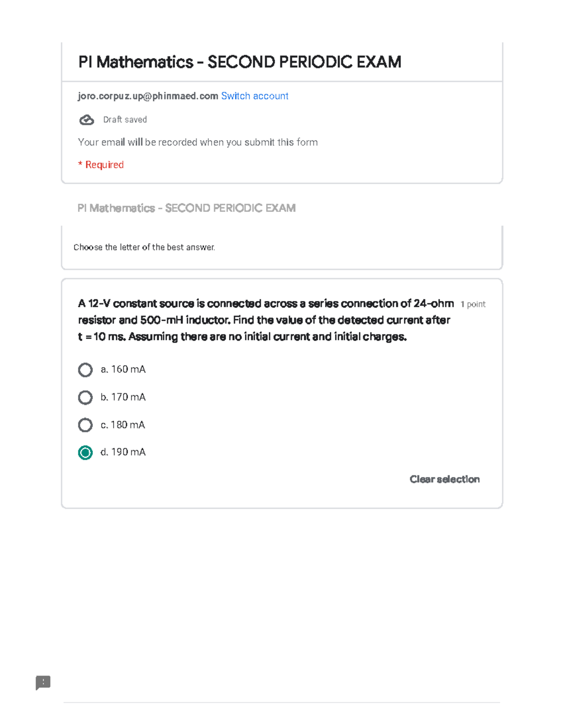Click the 'a. 160 mA' option text label

pyautogui.click(x=123, y=369)
